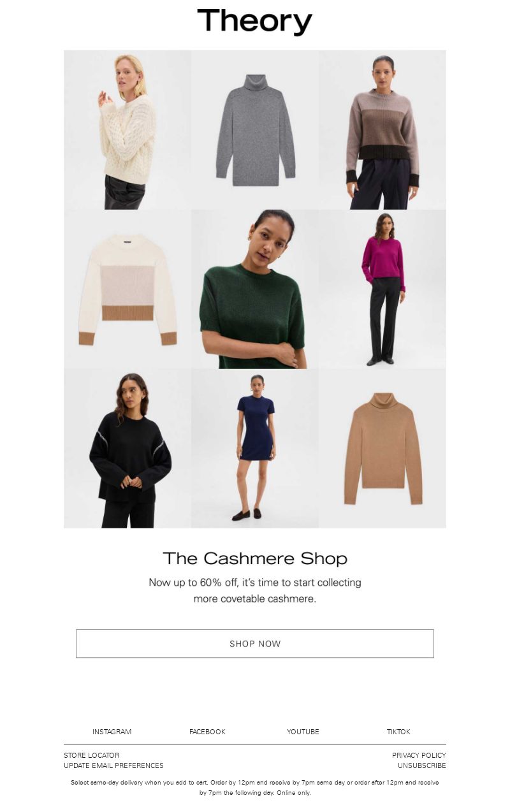Open the TIKTOK link
510x812 pixels.
click(x=398, y=732)
